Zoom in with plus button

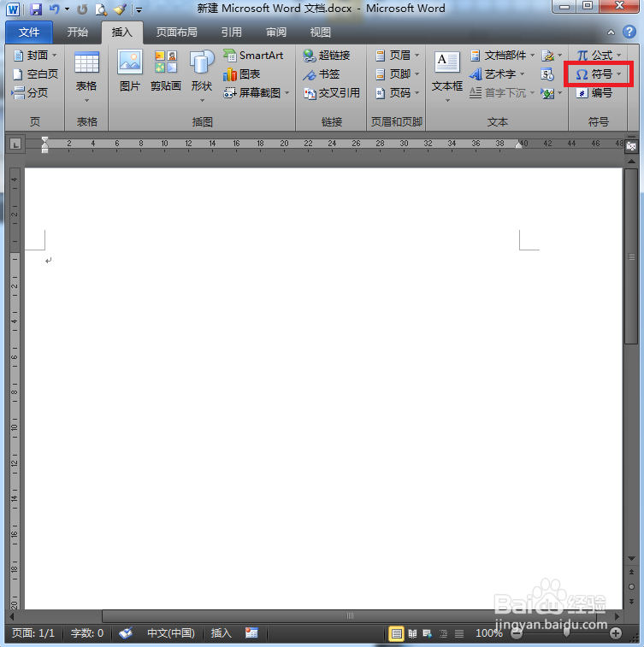pos(616,633)
